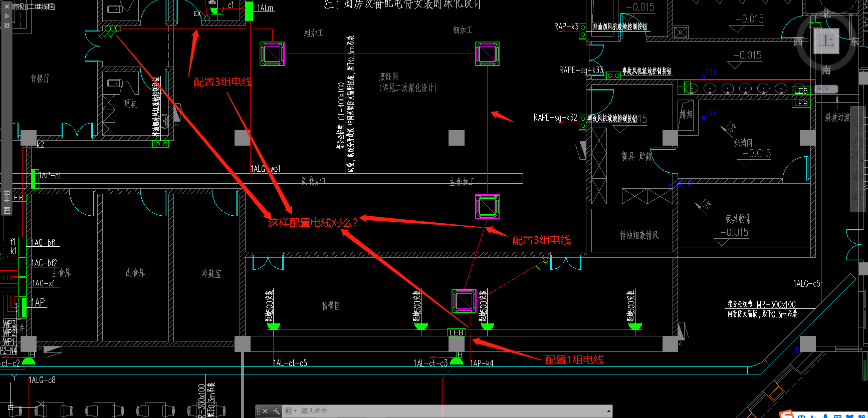Select the '1AL-ct-c3' label
Screen dimensions: 868x418
(430, 363)
